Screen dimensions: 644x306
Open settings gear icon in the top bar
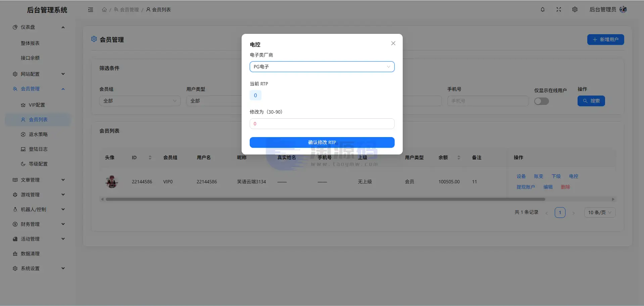(x=575, y=9)
